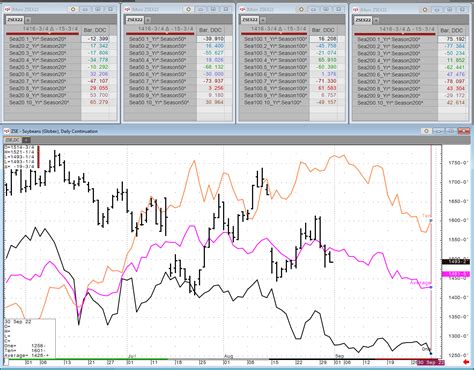Click the CQG logo icon of Sea100 monitor window
Viewport: 474px width, 370px height.
[243, 10]
